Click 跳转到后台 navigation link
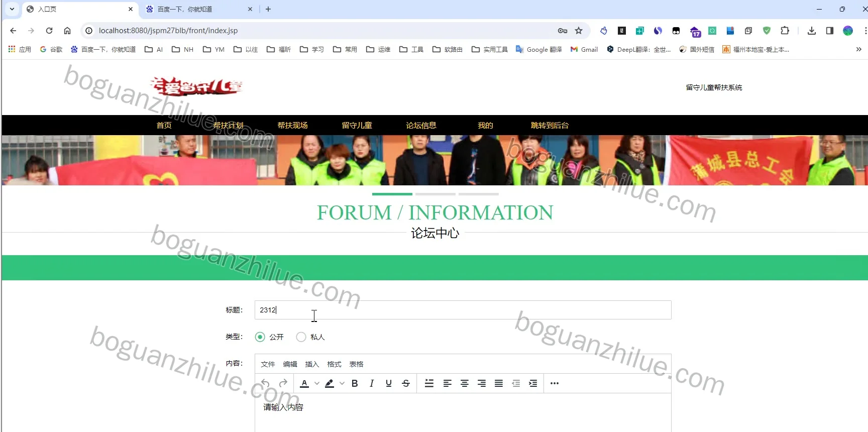The image size is (868, 432). [x=550, y=126]
